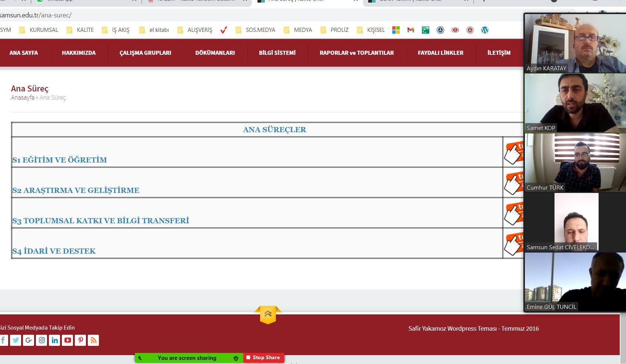This screenshot has width=626, height=364.
Task: Click the hand icon for S4 İdari row
Action: tap(514, 243)
